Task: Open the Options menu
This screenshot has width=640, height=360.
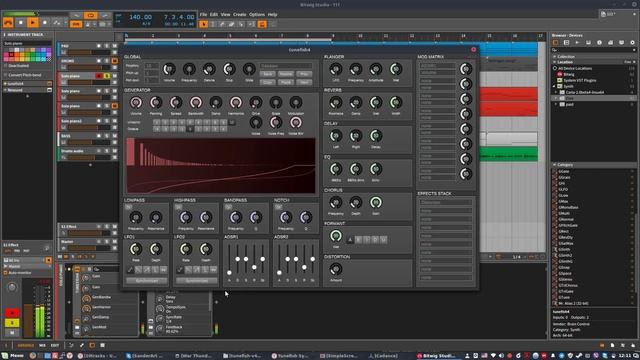Action: coord(257,14)
